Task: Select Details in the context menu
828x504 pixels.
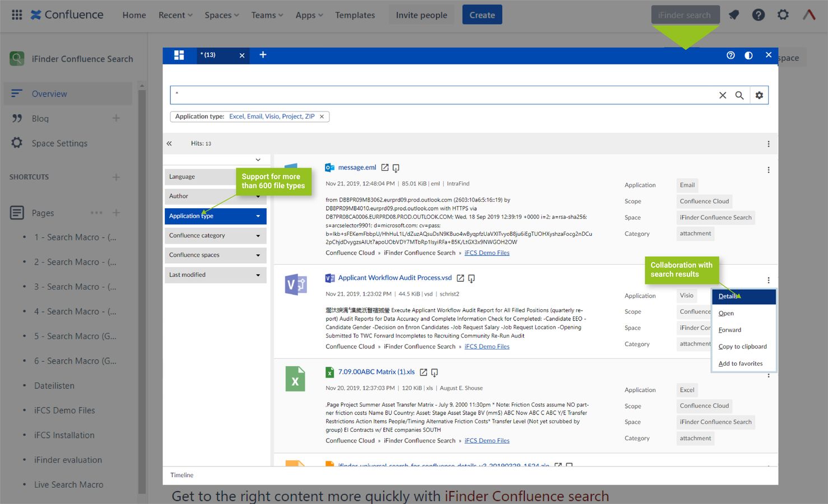Action: click(744, 296)
